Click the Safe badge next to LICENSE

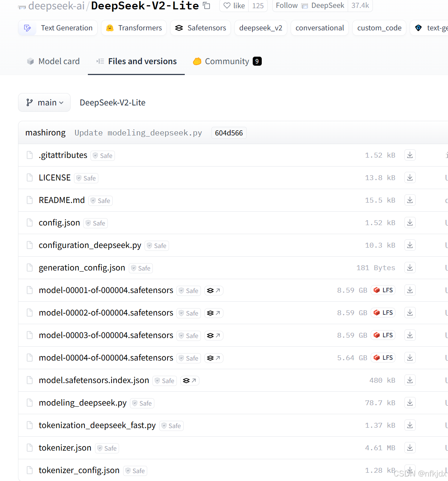point(86,178)
